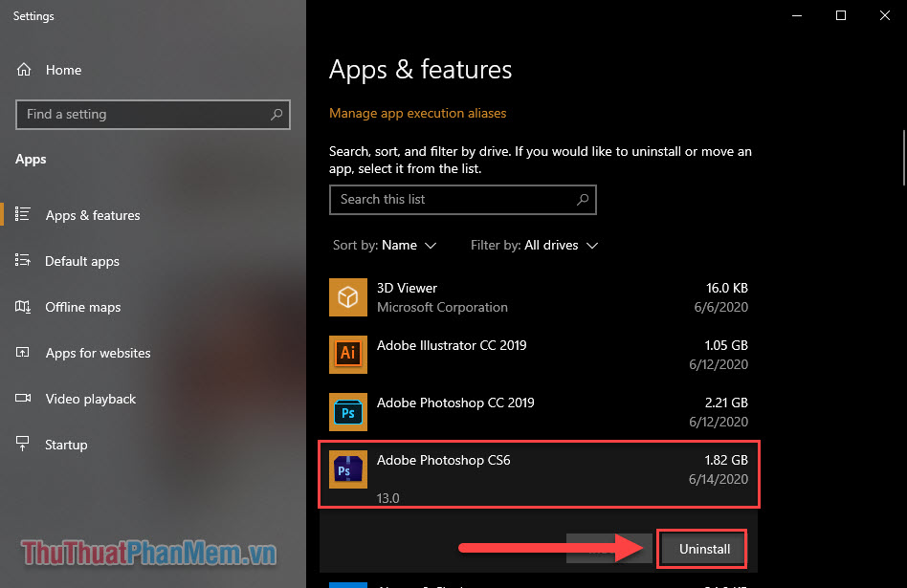Image resolution: width=907 pixels, height=588 pixels.
Task: Select the Apps & features list icon
Action: tap(23, 214)
